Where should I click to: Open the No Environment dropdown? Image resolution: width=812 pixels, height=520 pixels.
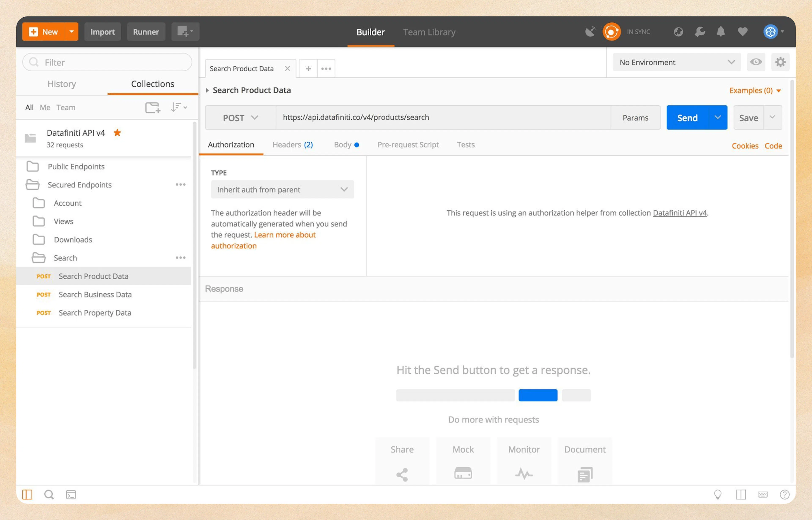coord(676,62)
